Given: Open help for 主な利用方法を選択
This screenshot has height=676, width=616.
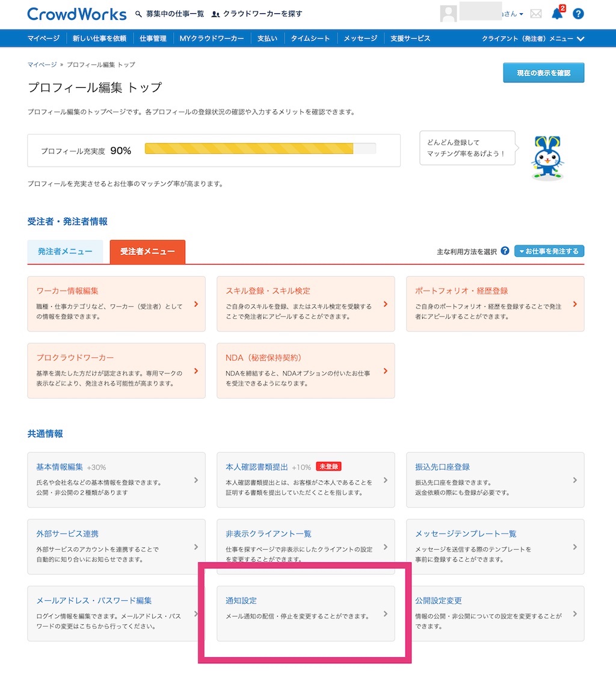Looking at the screenshot, I should 504,251.
